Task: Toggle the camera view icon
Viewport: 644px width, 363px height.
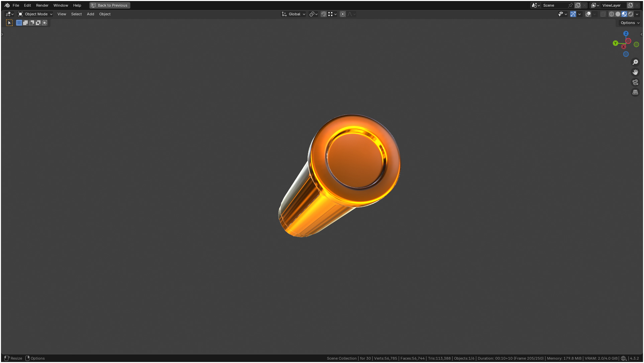Action: [635, 82]
